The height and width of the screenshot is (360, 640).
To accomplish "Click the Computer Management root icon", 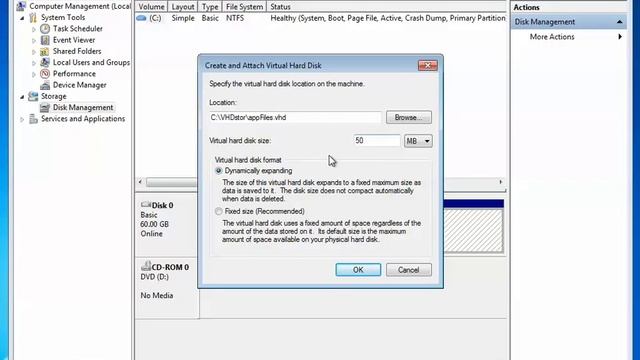I will [21, 6].
